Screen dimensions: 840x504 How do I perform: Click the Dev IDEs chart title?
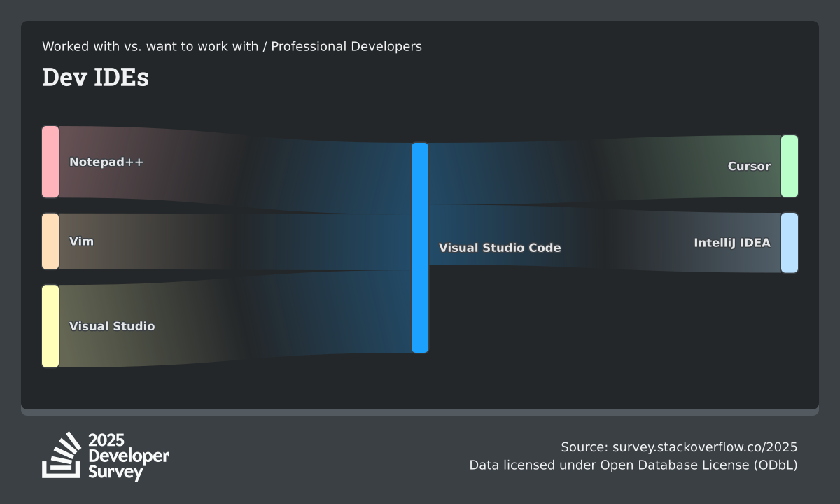tap(95, 78)
